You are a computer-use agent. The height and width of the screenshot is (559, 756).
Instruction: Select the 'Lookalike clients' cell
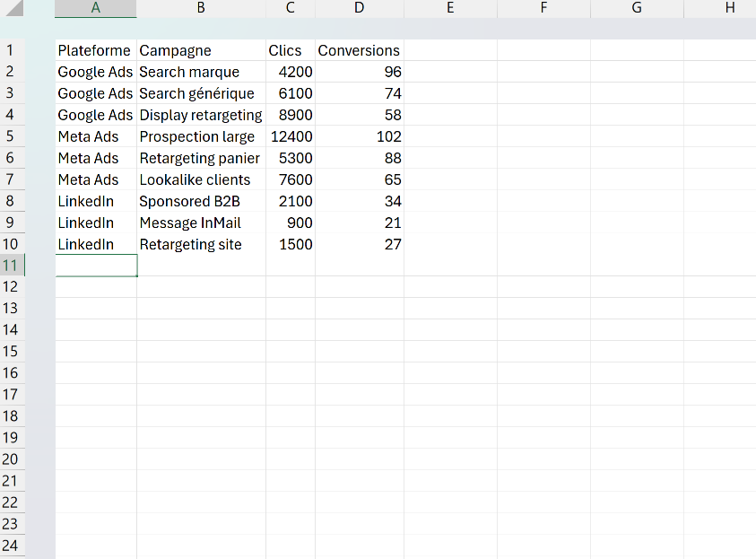pos(201,179)
